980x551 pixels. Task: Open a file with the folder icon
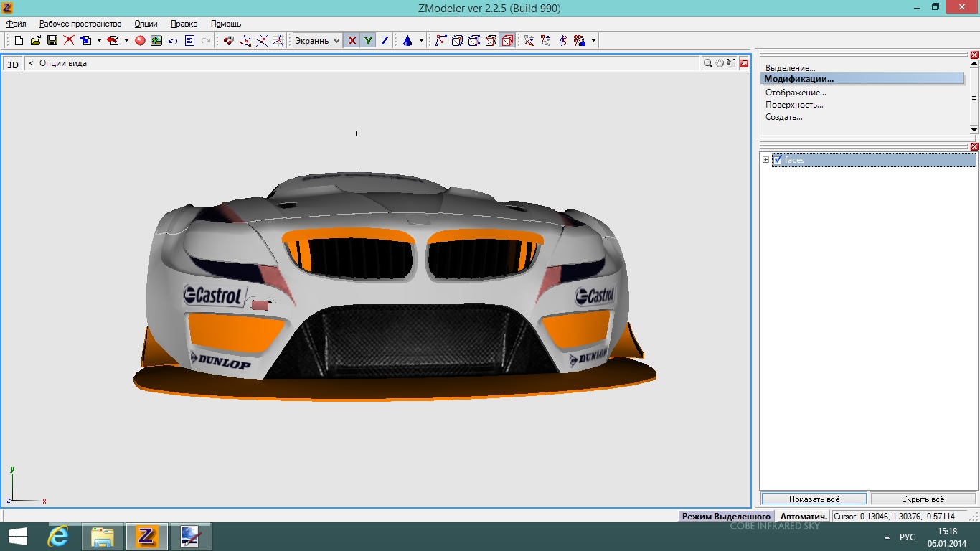35,41
